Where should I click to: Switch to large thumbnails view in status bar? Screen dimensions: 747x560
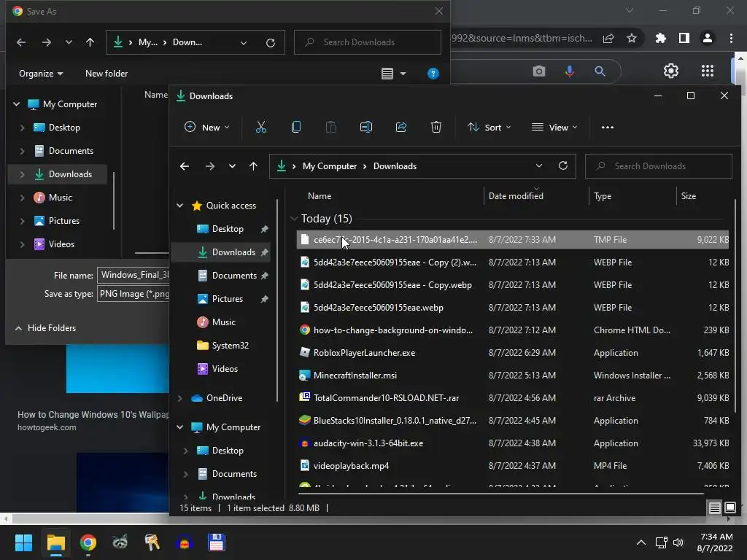point(729,508)
